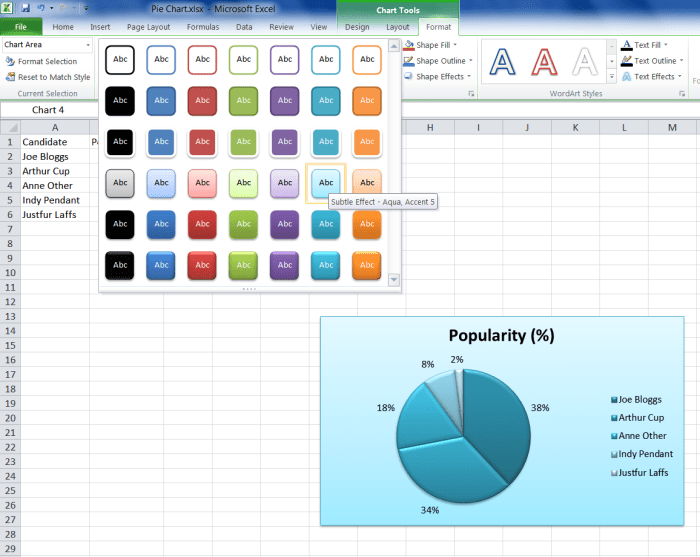The width and height of the screenshot is (700, 557).
Task: Expand the Shape Outline dropdown arrow
Action: click(471, 61)
